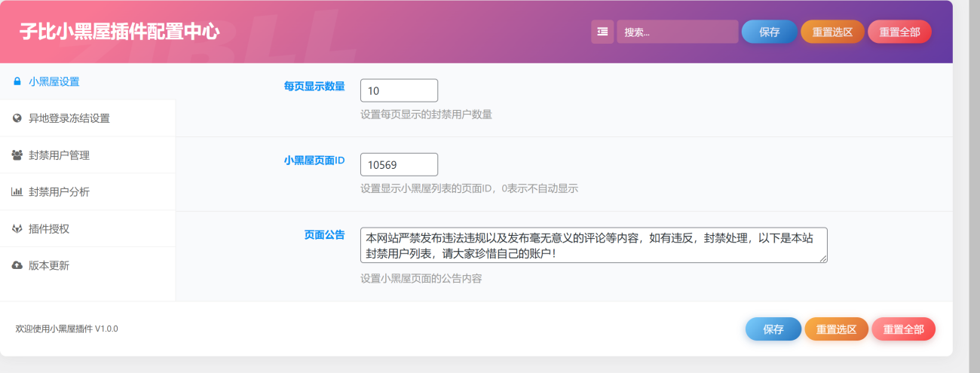Open the 版本更新 menu item
The image size is (980, 373).
(x=49, y=265)
